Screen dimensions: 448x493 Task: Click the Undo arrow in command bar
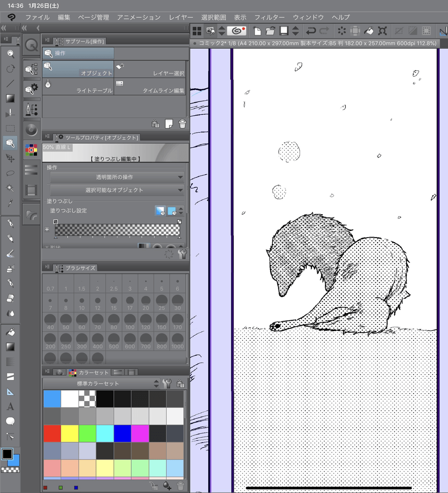(311, 31)
